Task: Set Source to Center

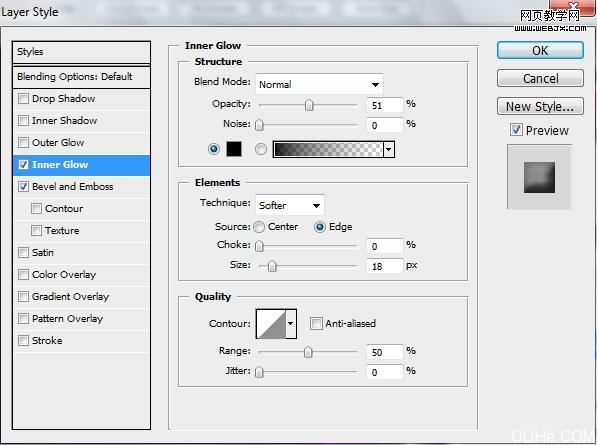Action: pyautogui.click(x=259, y=227)
